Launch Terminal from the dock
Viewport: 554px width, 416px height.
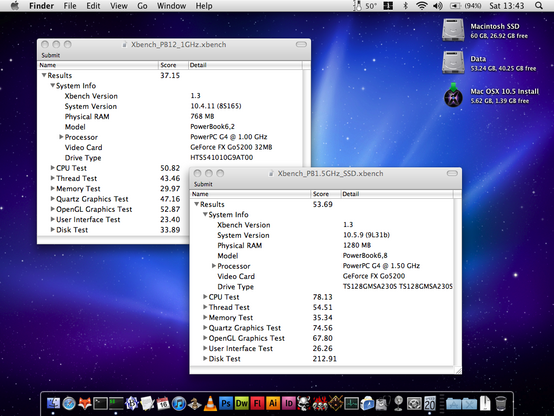pos(100,403)
